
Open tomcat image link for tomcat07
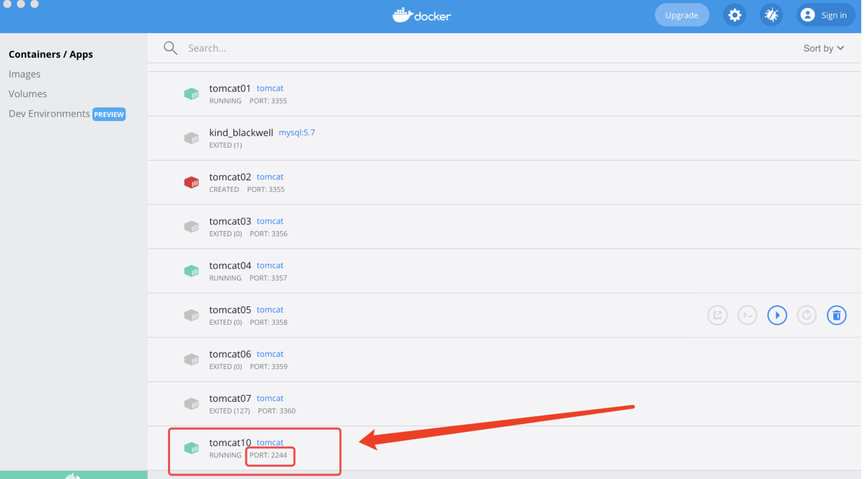[x=270, y=398]
